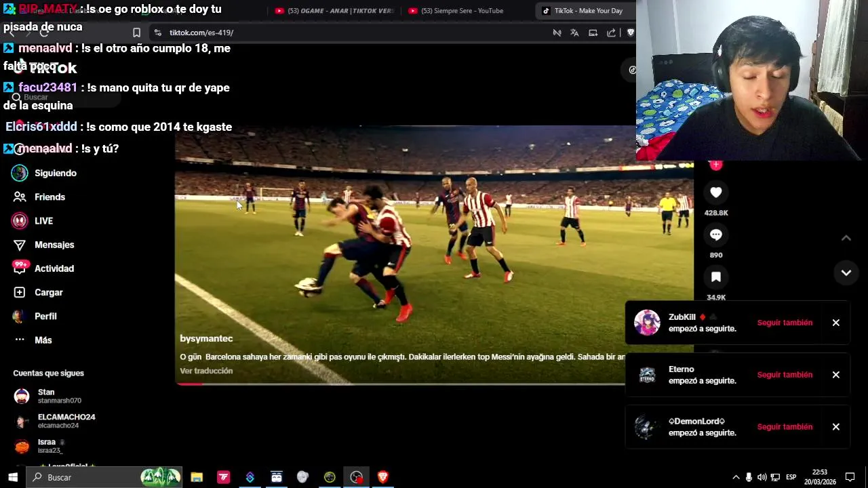This screenshot has width=868, height=488.
Task: Click the browser bookmark icon
Action: point(136,33)
